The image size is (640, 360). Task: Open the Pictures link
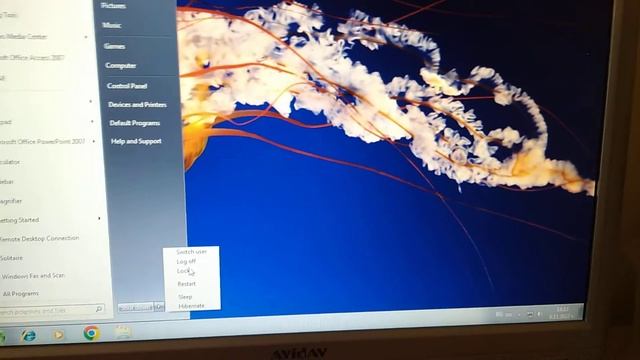[113, 5]
